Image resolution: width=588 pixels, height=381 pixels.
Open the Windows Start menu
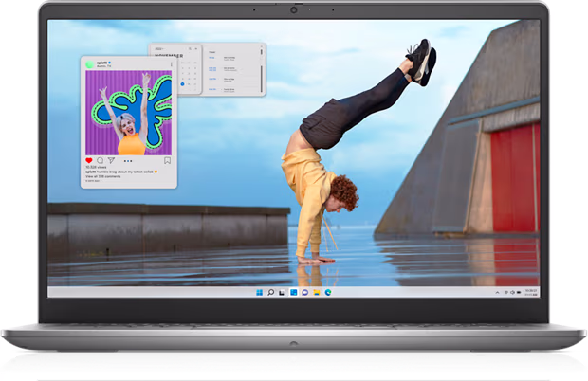(261, 293)
